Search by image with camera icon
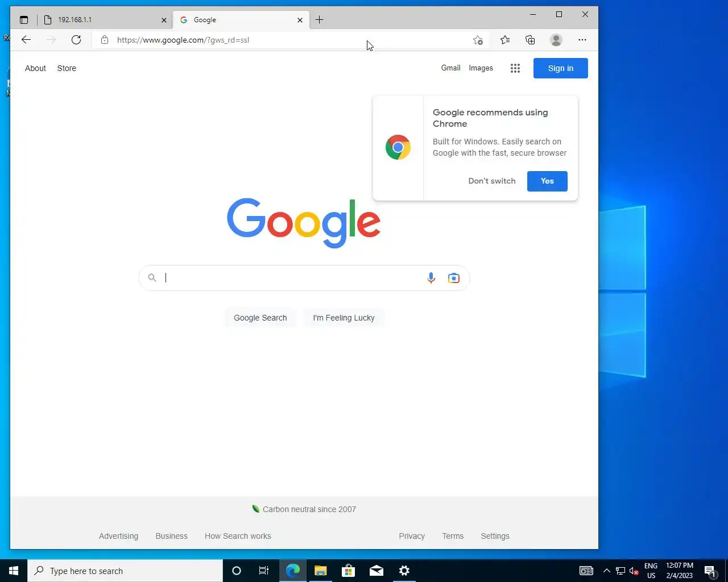 (453, 278)
